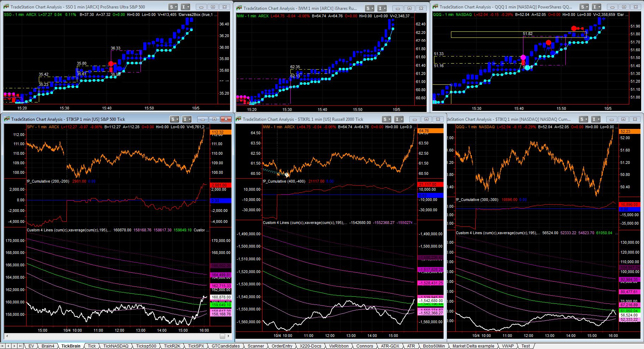The width and height of the screenshot is (644, 349).
Task: Open the S symbol-link menu in $TIKRL window
Action: point(387,119)
